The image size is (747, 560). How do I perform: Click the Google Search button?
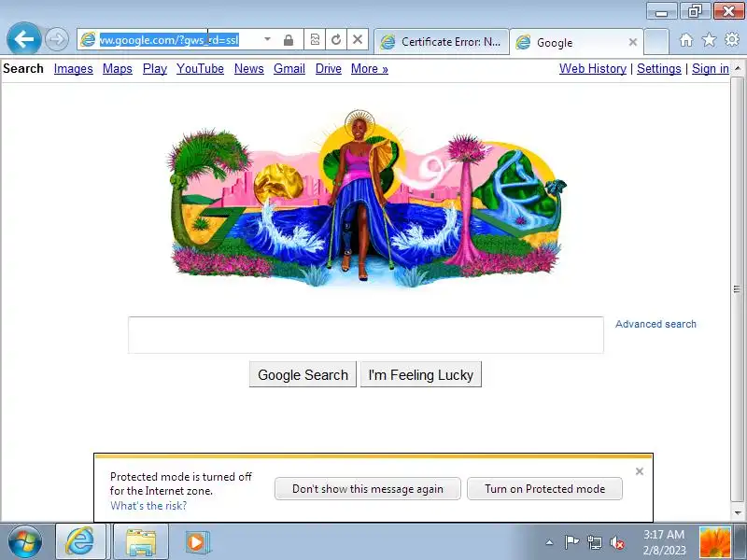pyautogui.click(x=303, y=375)
